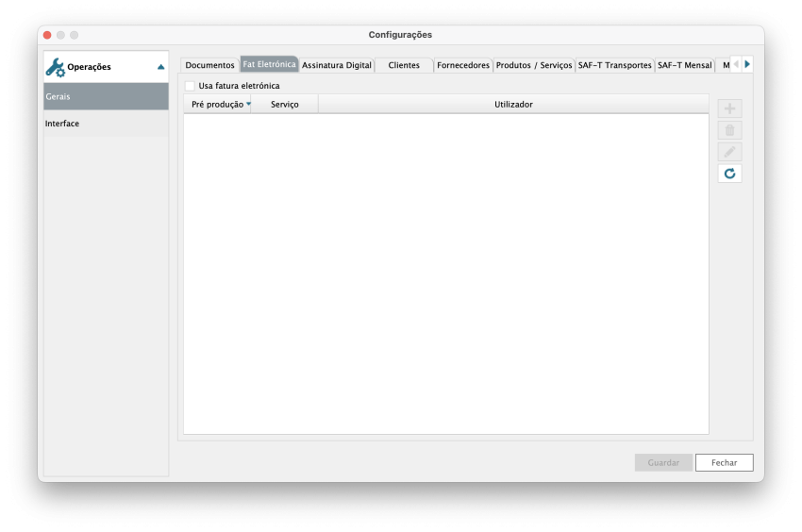Select Interface in the sidebar

tap(62, 124)
